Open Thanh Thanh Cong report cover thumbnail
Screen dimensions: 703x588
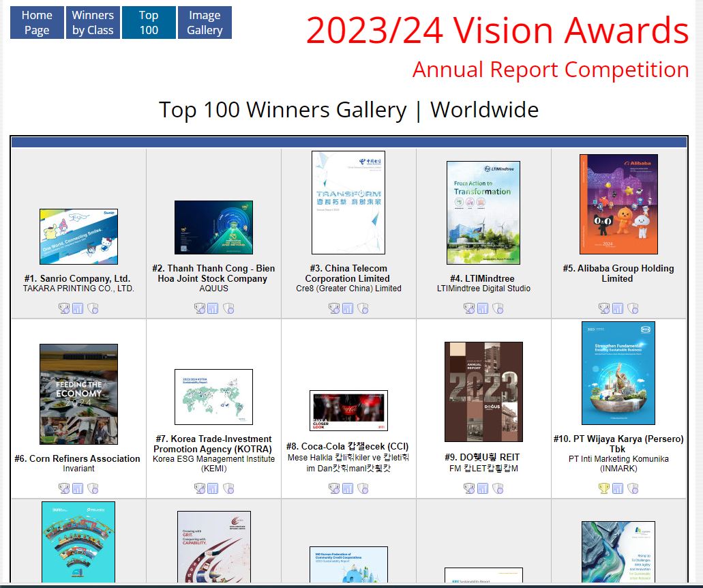[x=213, y=227]
